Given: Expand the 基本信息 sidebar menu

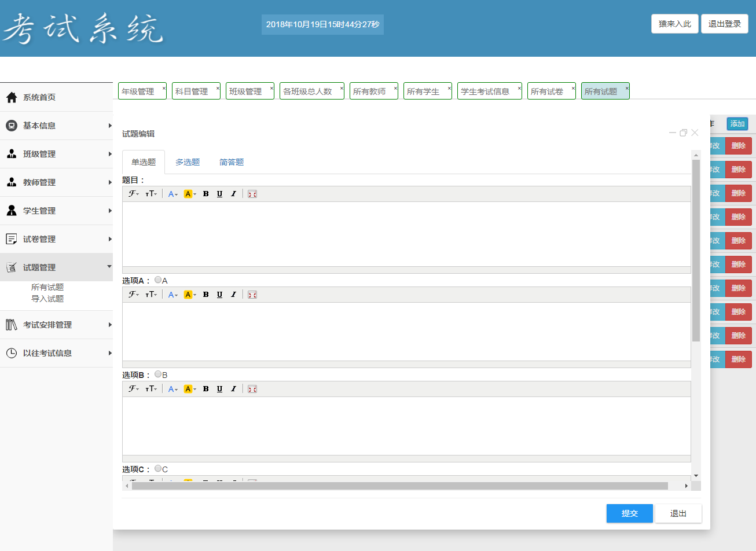Looking at the screenshot, I should 56,126.
